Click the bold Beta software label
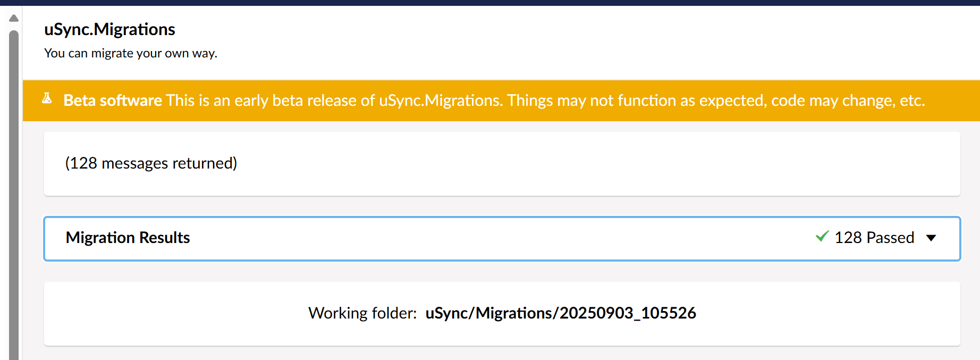 112,101
